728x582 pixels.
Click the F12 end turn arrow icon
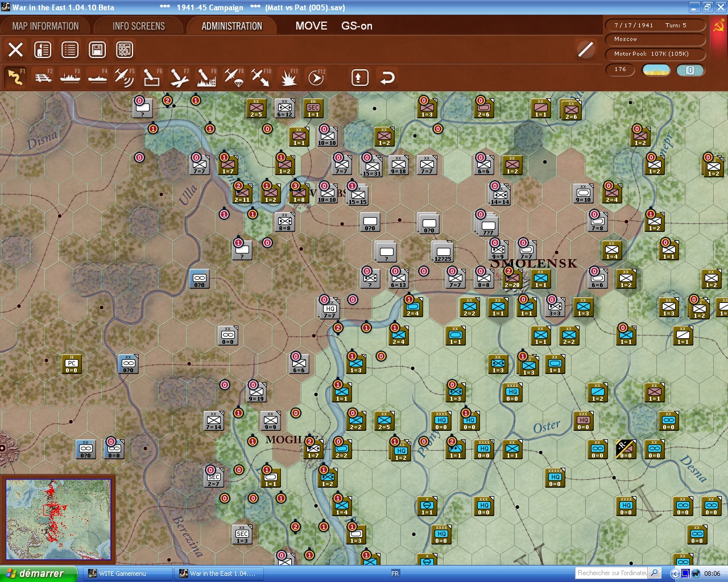click(316, 77)
